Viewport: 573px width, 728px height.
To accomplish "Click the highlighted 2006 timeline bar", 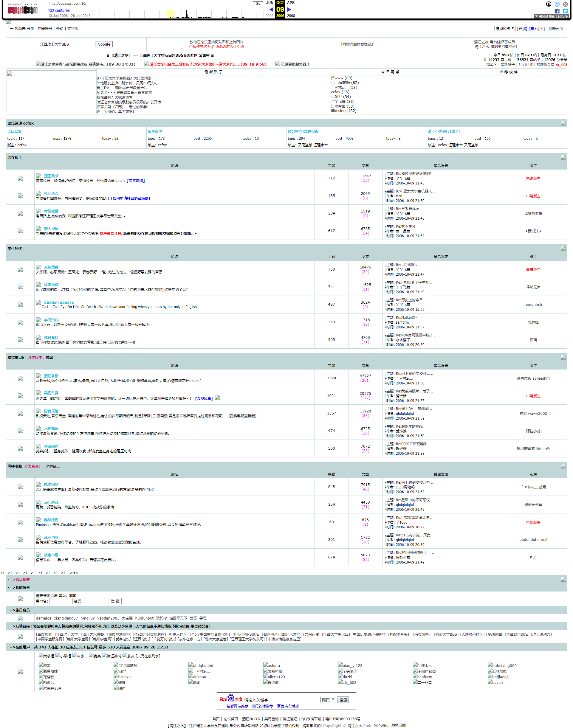I will [x=171, y=14].
